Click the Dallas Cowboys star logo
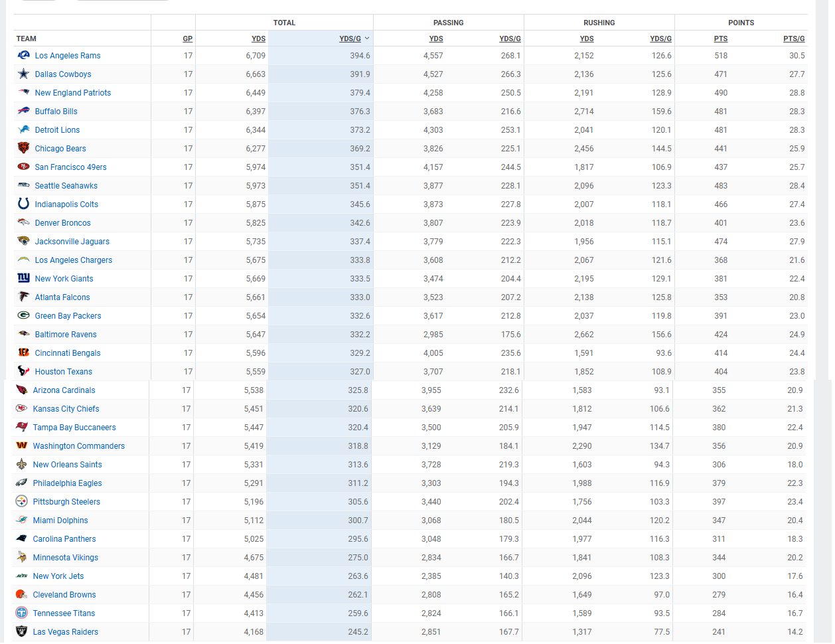 click(x=24, y=74)
